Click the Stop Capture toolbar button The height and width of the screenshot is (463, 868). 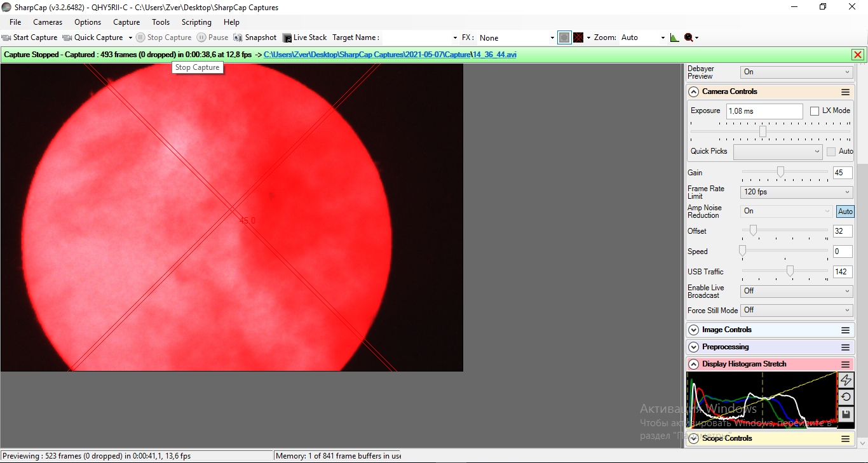[163, 37]
